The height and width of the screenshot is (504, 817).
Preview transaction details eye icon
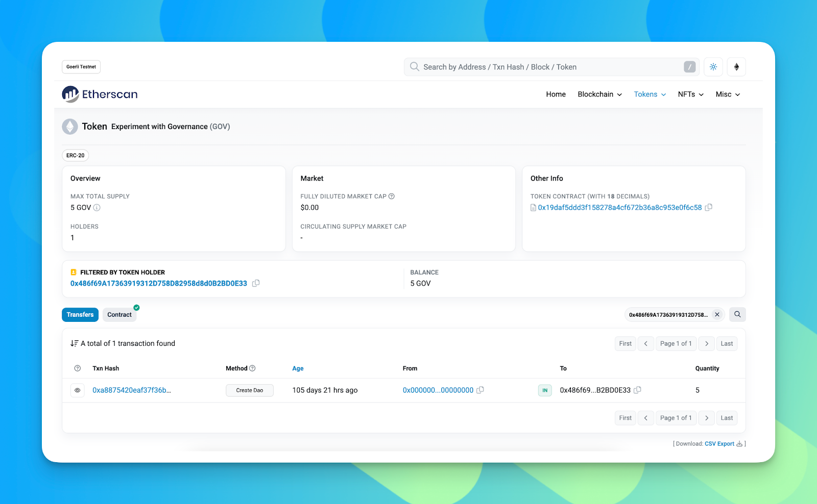tap(78, 390)
